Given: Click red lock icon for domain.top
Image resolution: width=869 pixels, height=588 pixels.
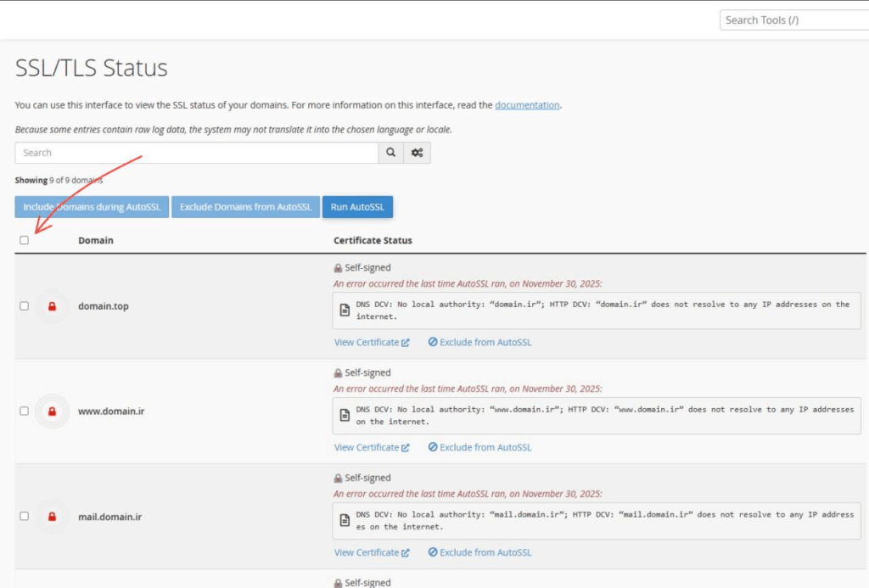Looking at the screenshot, I should pyautogui.click(x=52, y=306).
